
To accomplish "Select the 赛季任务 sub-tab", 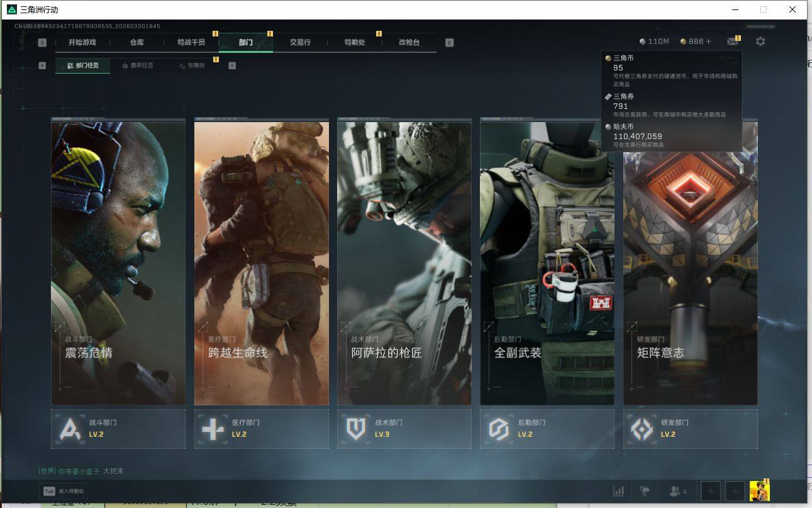I will [x=137, y=65].
